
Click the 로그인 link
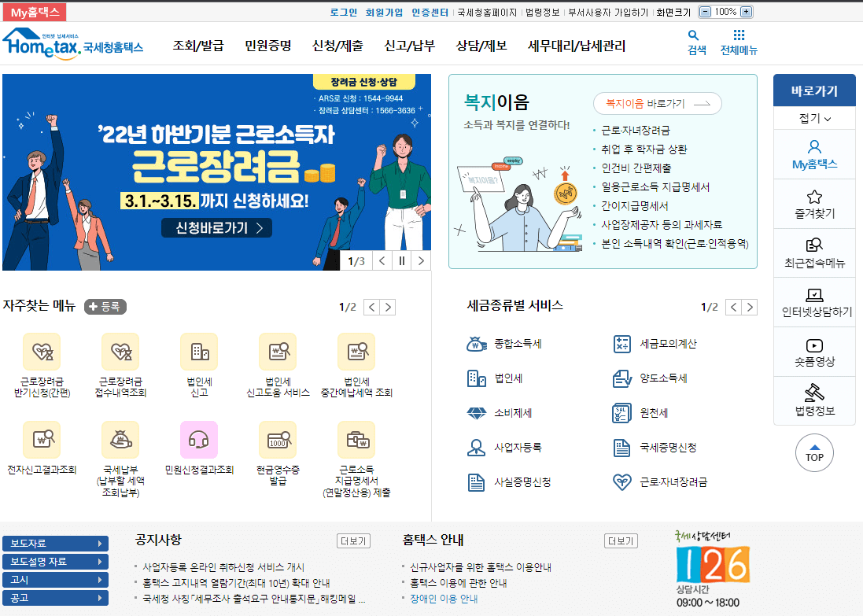tap(344, 12)
